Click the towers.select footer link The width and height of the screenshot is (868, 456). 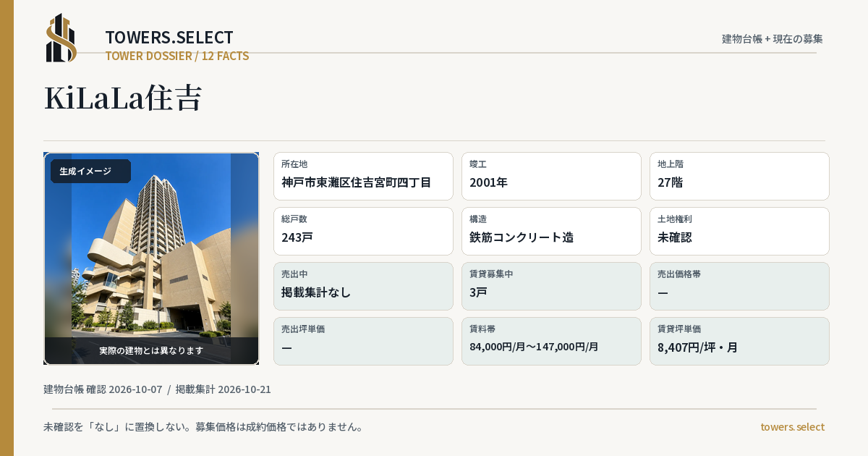click(x=792, y=426)
